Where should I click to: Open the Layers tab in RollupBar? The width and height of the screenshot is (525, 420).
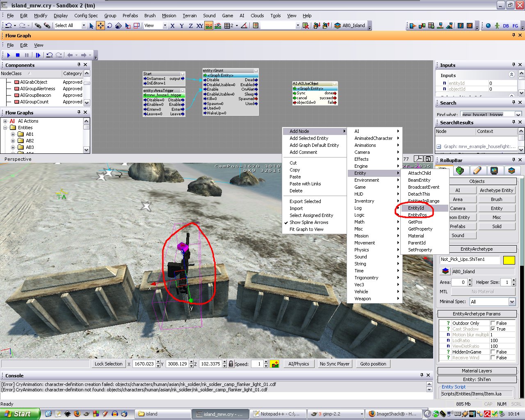[x=511, y=170]
